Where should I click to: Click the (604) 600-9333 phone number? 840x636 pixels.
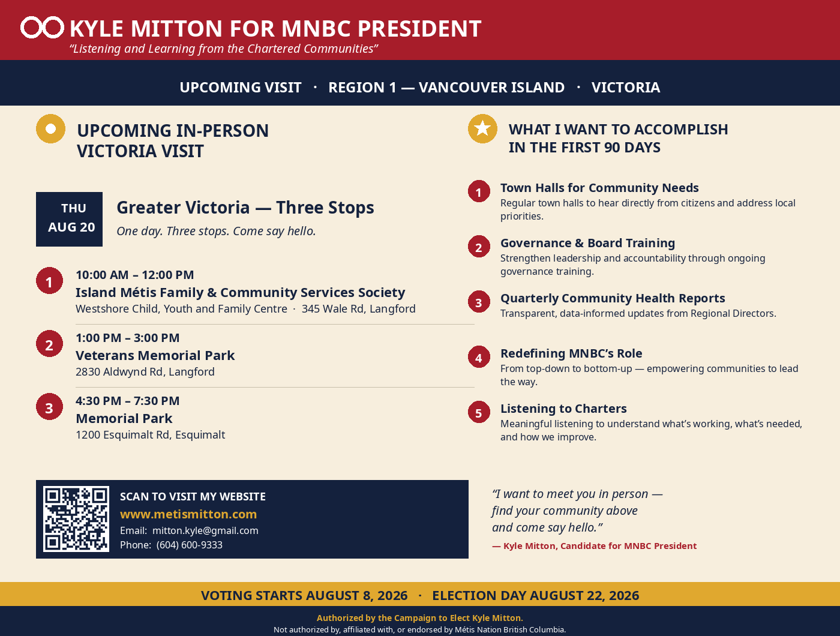click(x=190, y=545)
